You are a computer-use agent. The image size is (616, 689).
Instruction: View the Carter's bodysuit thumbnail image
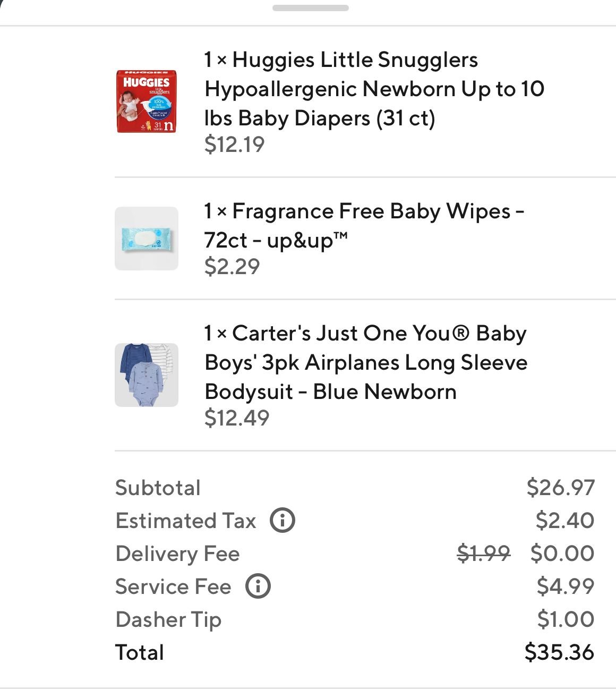click(147, 375)
